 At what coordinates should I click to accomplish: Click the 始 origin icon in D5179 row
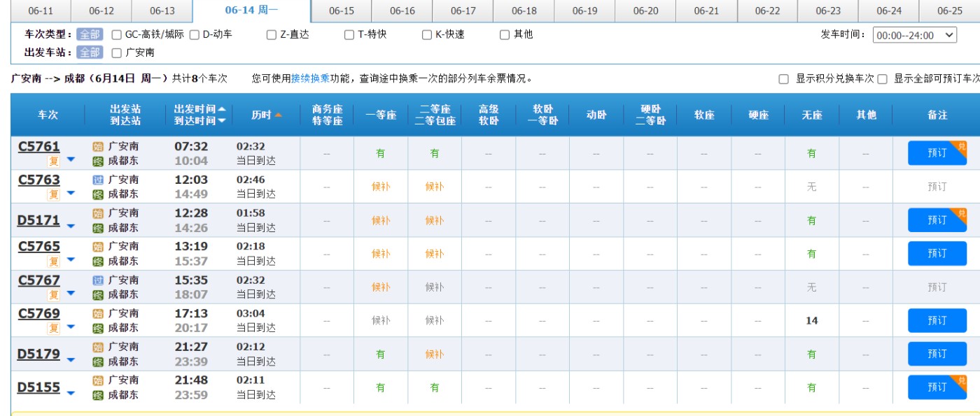click(98, 347)
